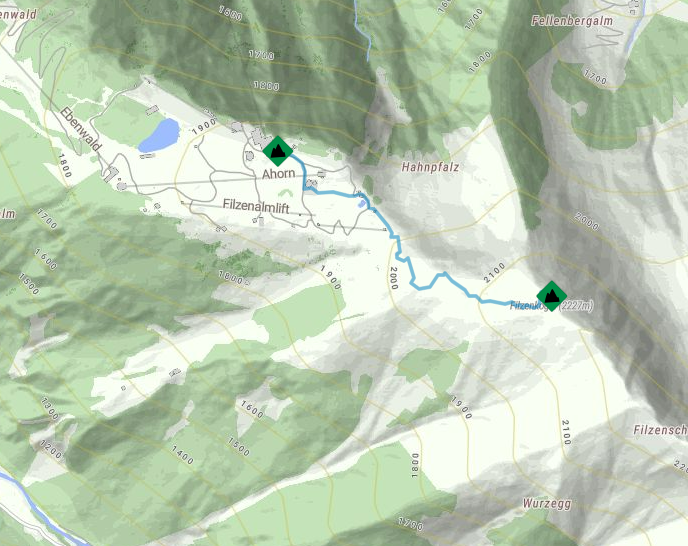Click the green paraglider icon below Ahorn
This screenshot has width=688, height=546.
point(285,193)
